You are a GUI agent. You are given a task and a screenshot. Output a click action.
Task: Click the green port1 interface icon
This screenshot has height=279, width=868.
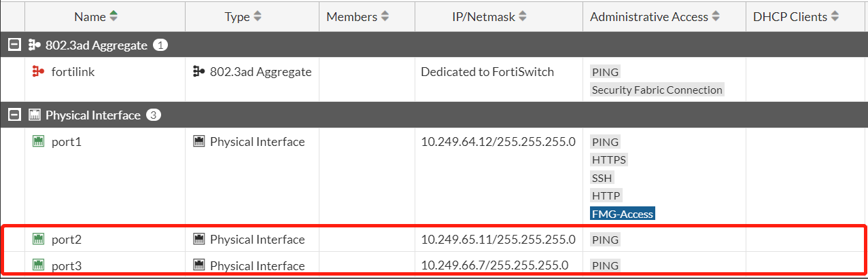pos(39,142)
